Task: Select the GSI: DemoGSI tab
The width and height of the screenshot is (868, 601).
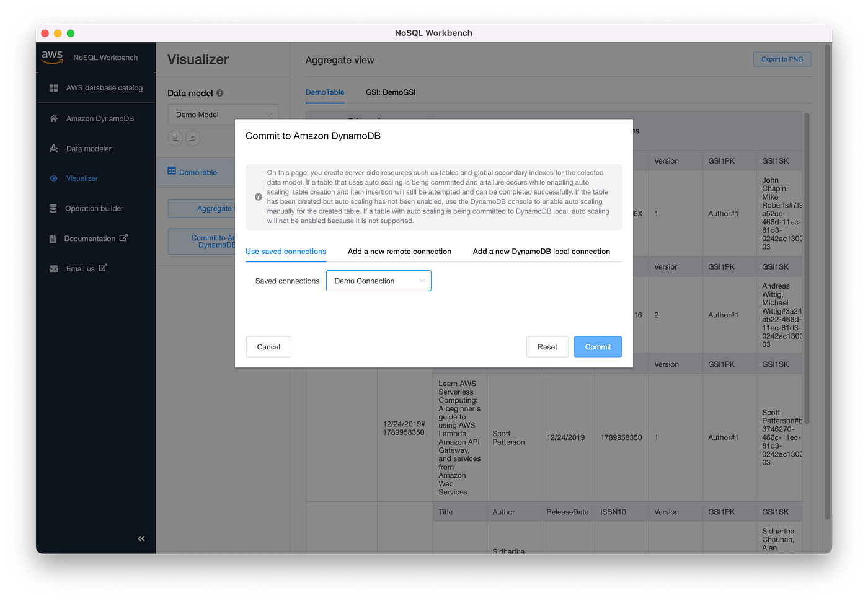Action: 391,92
